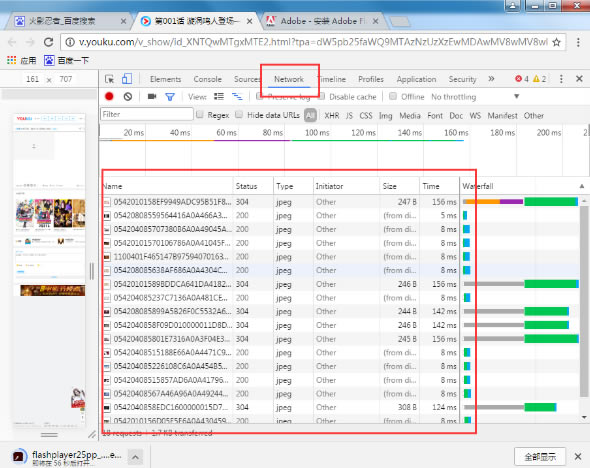Bookmark this page with star icon
This screenshot has height=468, width=590.
(557, 42)
